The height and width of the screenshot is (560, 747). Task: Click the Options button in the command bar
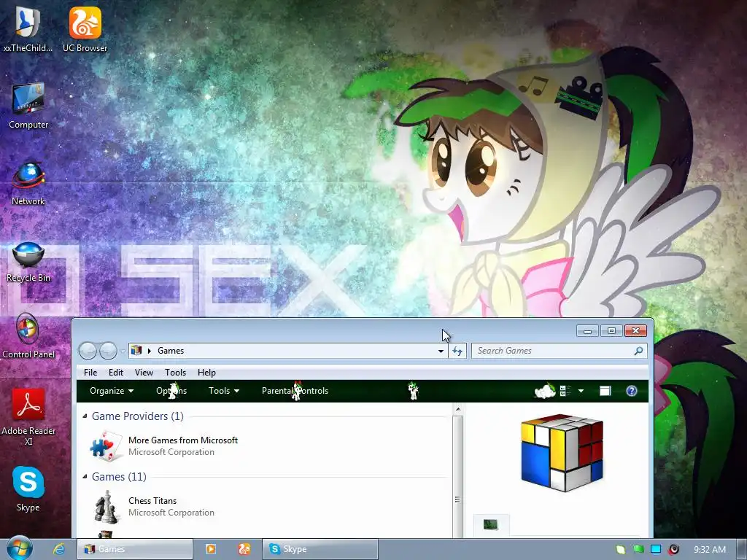click(x=171, y=391)
